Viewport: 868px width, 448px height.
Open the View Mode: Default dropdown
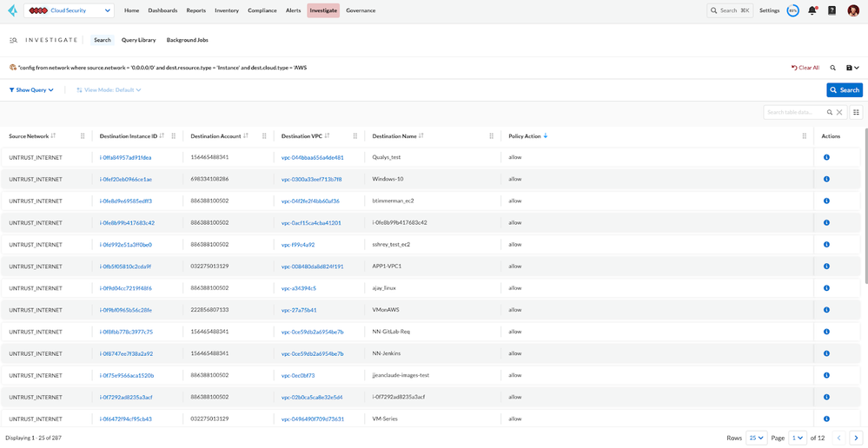(109, 89)
